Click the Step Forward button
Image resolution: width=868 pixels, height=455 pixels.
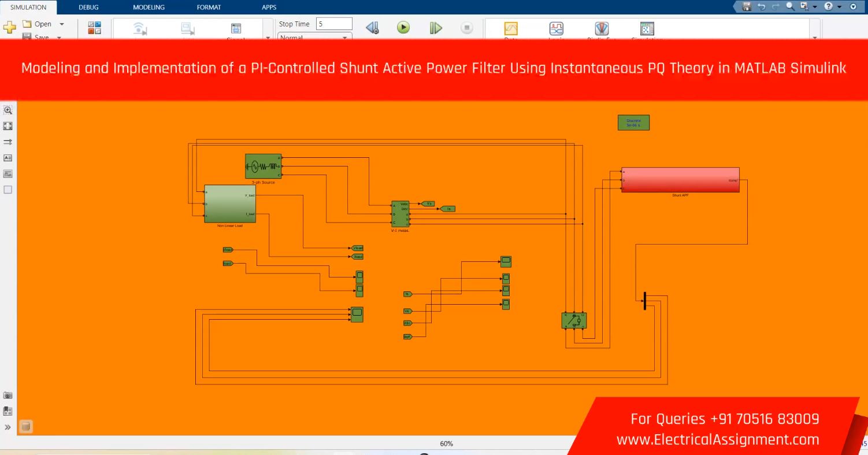point(435,27)
